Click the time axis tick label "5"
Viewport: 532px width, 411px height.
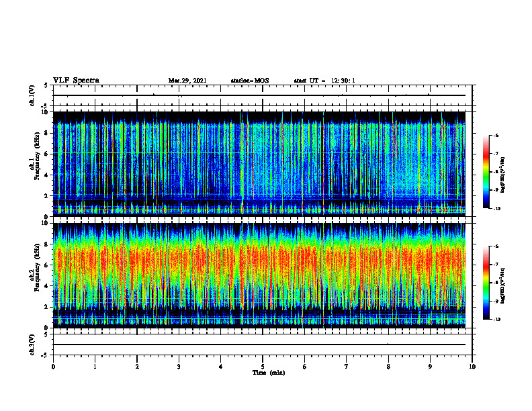pos(263,367)
